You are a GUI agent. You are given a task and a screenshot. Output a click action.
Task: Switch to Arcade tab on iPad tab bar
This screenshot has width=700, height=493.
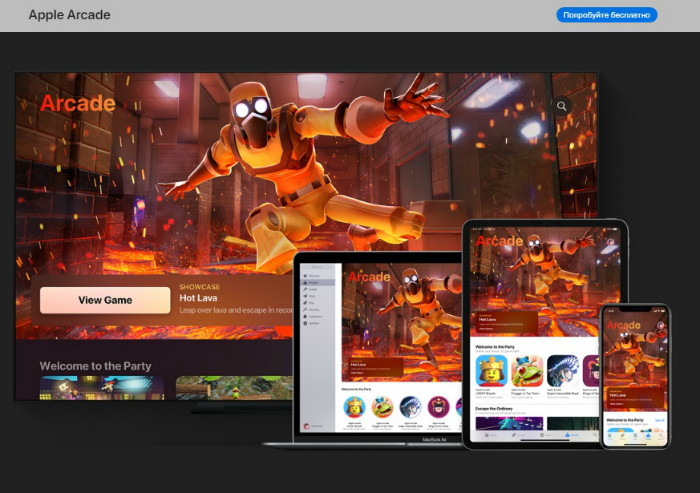coord(571,435)
